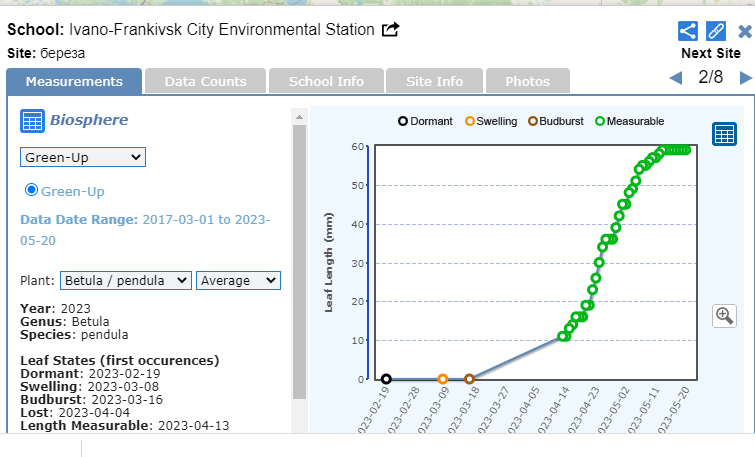
Task: Click the blue copy link icon
Action: point(716,31)
